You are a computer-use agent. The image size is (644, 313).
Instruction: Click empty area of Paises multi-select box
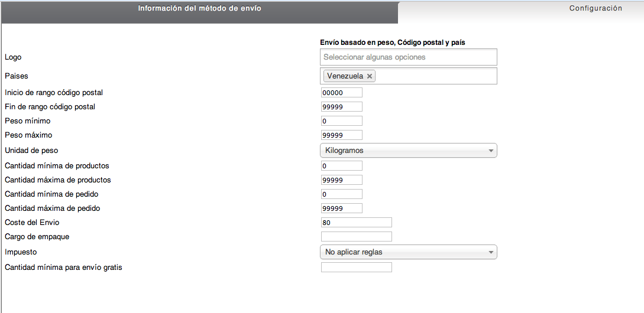pyautogui.click(x=435, y=76)
